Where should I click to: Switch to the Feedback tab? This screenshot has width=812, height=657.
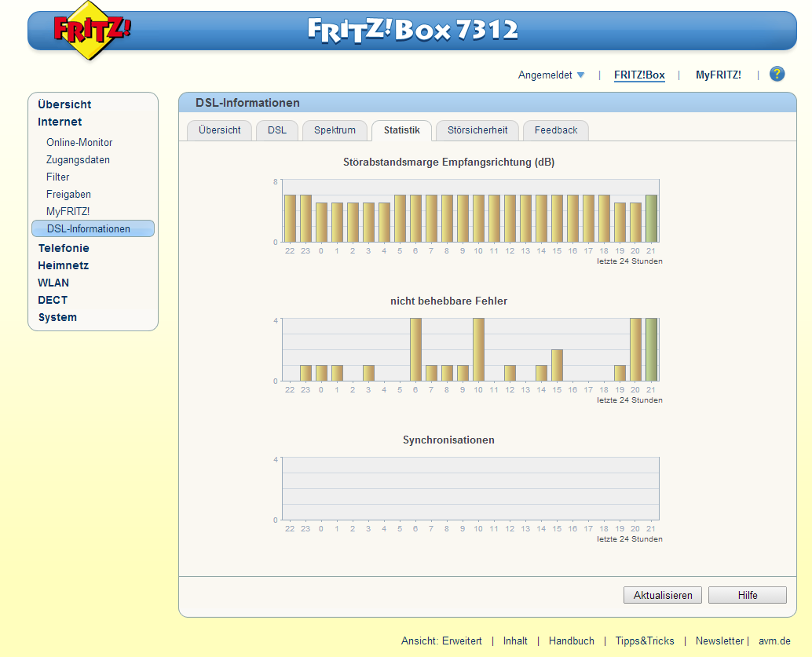point(556,130)
